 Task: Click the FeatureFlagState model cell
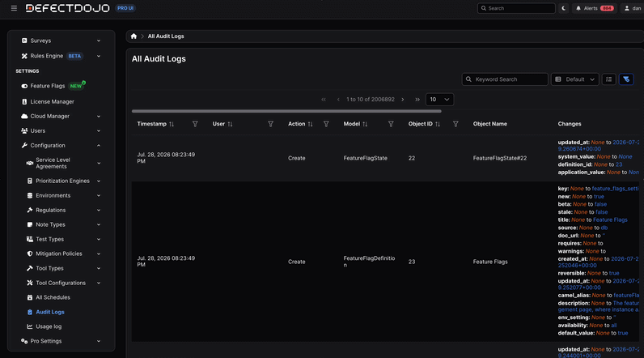tap(365, 158)
